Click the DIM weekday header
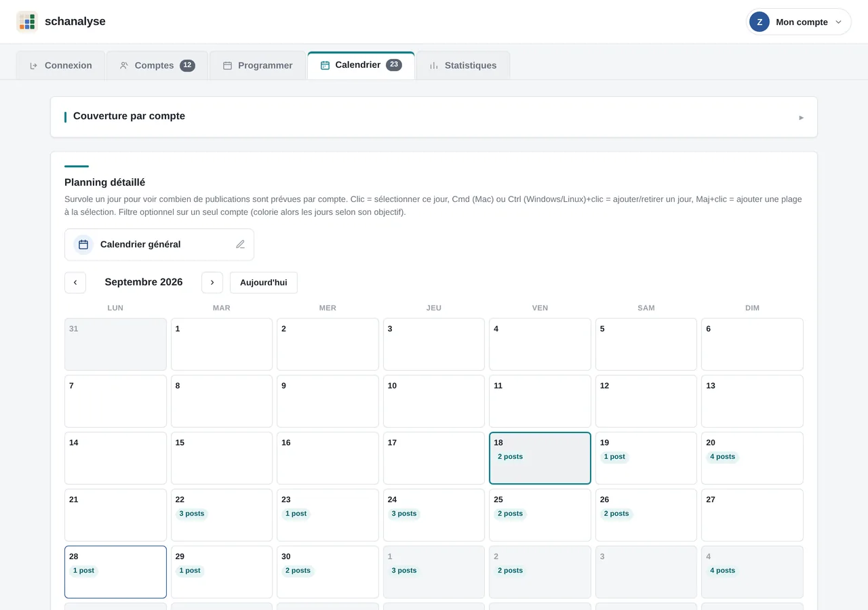 [752, 308]
